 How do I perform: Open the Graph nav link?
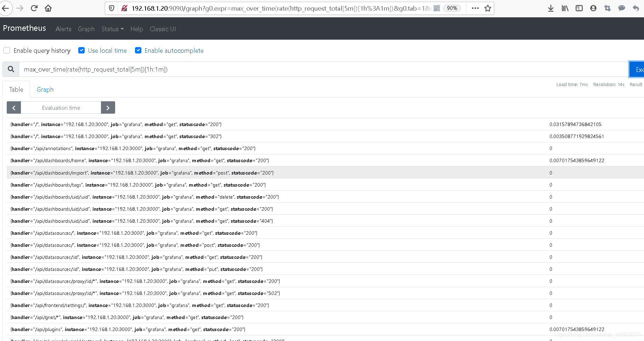point(86,29)
